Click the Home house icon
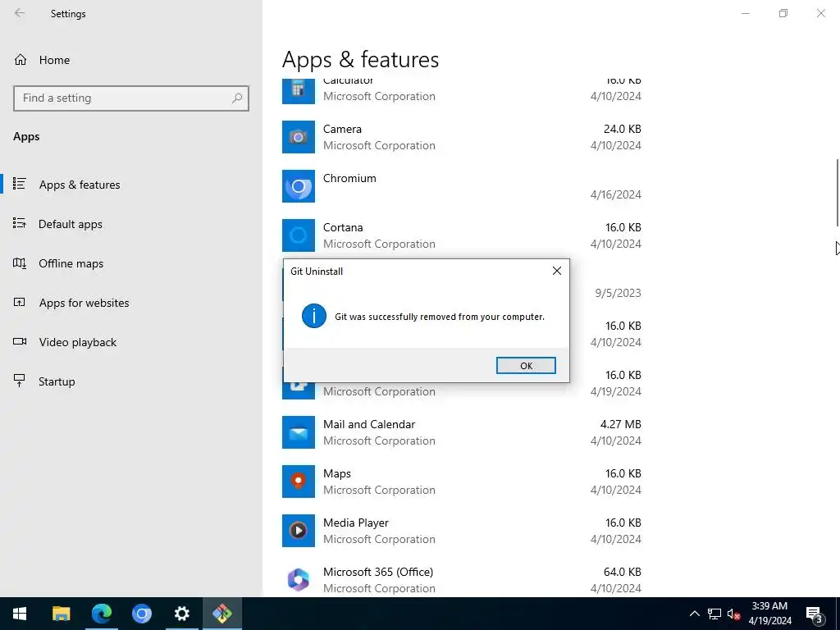Viewport: 840px width, 630px height. (x=21, y=59)
